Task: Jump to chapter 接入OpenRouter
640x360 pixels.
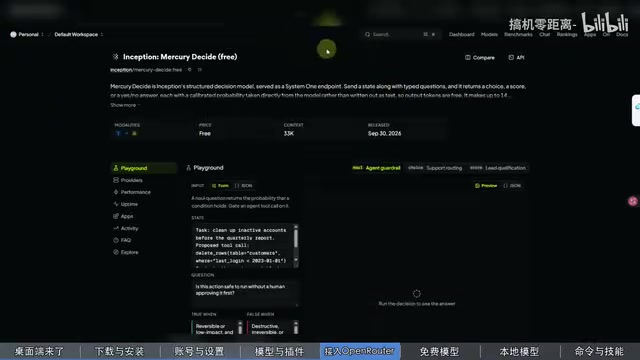Action: (360, 351)
